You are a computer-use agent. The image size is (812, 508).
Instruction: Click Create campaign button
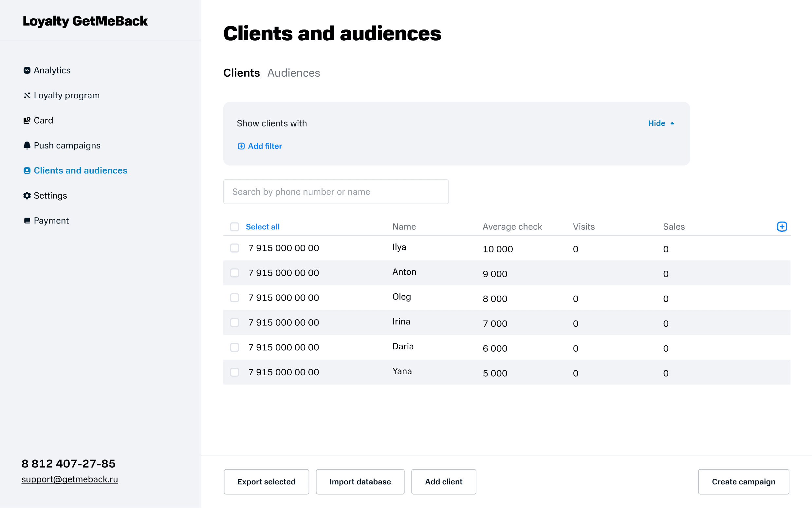[x=744, y=482]
